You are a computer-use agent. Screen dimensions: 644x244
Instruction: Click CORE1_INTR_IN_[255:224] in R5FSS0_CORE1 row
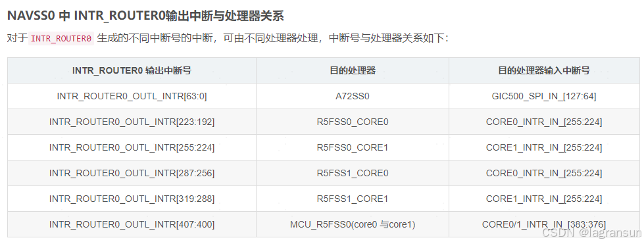(544, 147)
